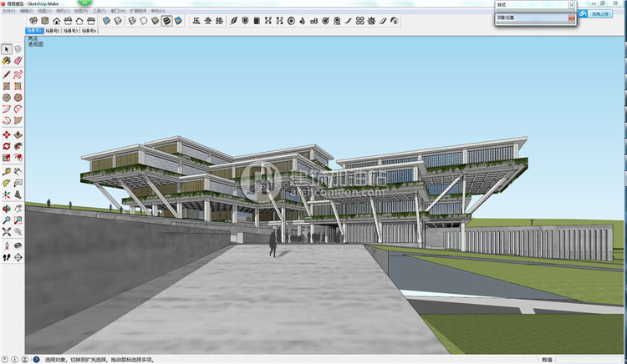This screenshot has height=364, width=627.
Task: Select the Rectangle drawing tool
Action: pyautogui.click(x=7, y=86)
